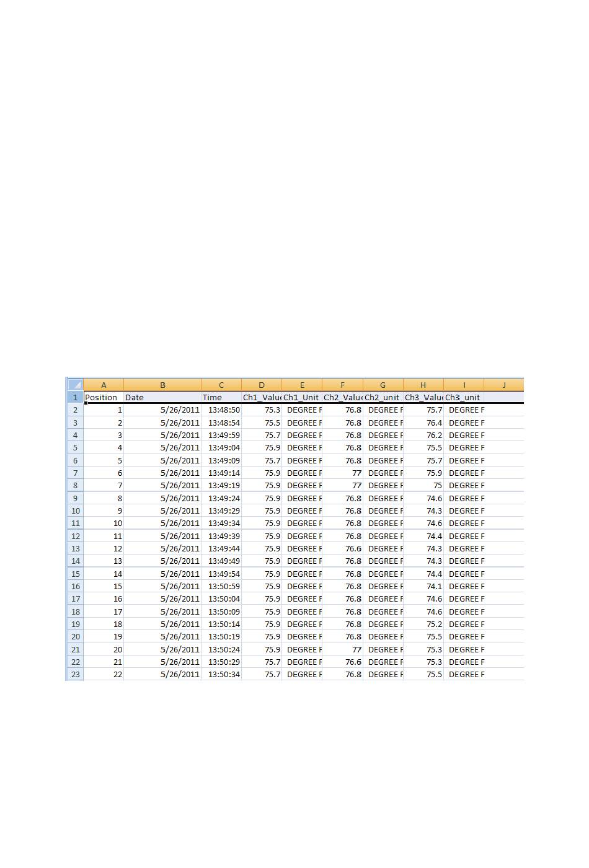589x868 pixels.
Task: Click the Select All corner triangle
Action: pos(75,385)
